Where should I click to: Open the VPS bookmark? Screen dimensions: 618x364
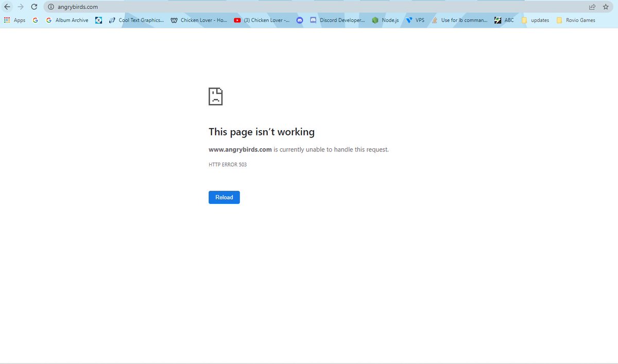click(x=415, y=20)
